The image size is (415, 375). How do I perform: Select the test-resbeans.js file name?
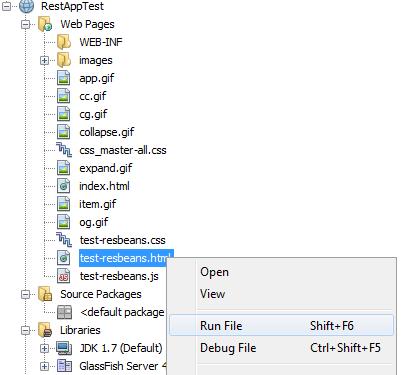click(119, 276)
